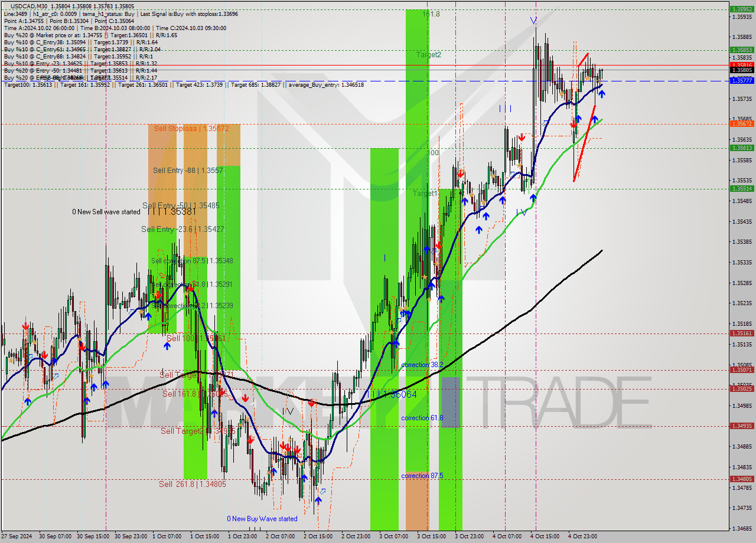
Task: Click the red 1.34805 price label
Action: 742,479
